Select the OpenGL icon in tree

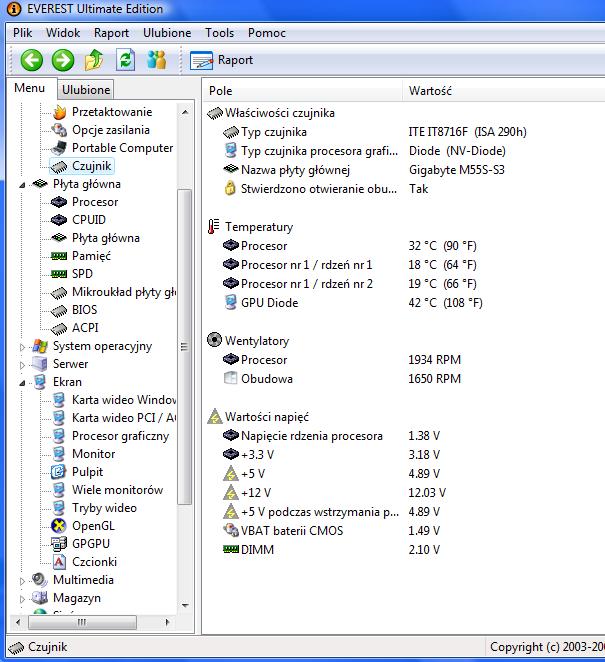tap(59, 526)
